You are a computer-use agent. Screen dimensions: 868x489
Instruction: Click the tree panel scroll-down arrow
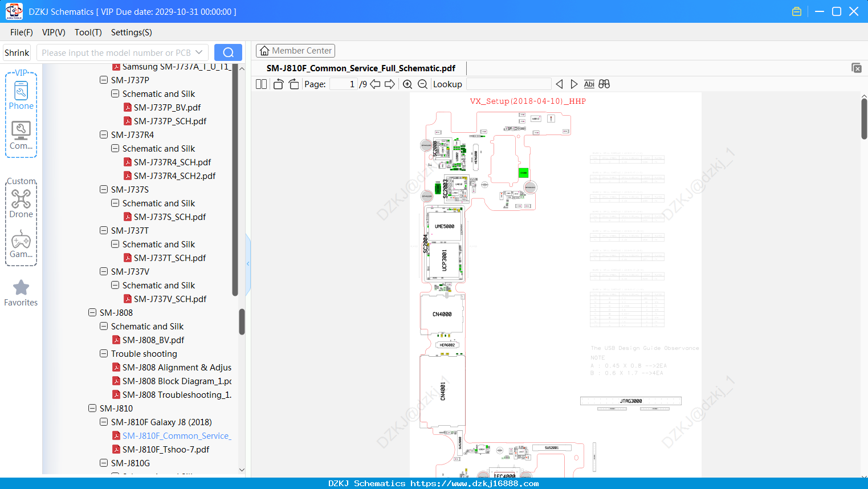[x=242, y=470]
